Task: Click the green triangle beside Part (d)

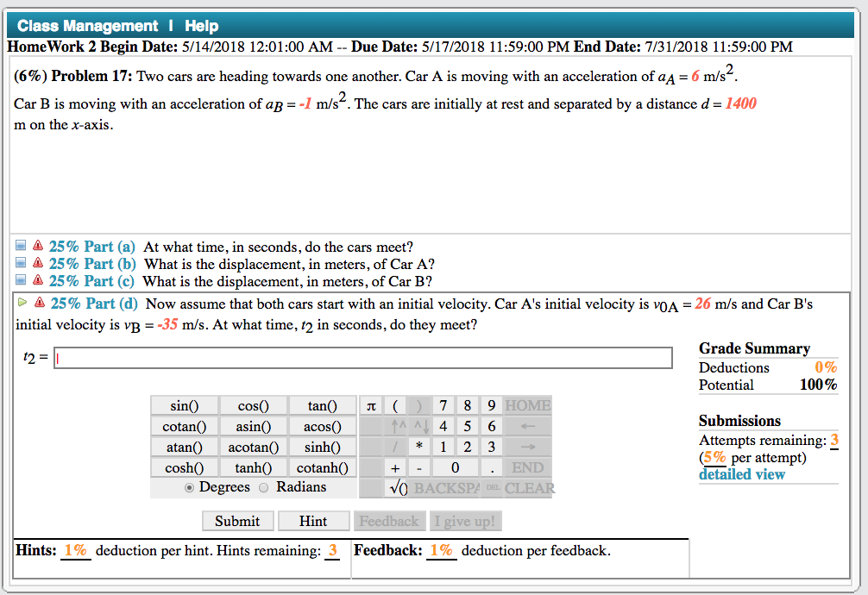Action: coord(21,304)
